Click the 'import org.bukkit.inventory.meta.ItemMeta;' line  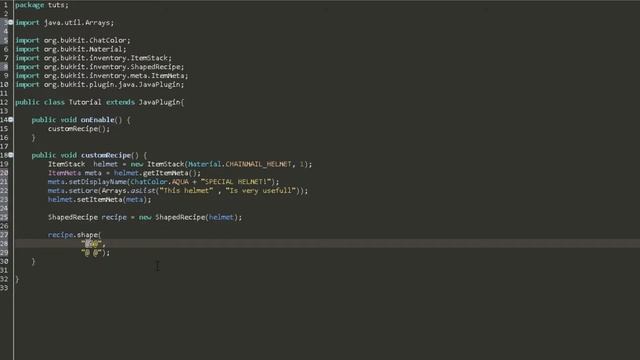[x=102, y=76]
